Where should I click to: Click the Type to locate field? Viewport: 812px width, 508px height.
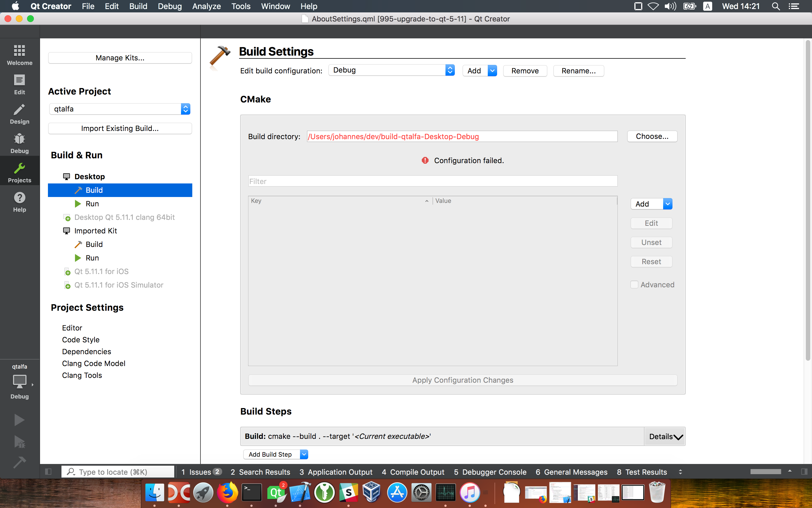pos(118,472)
